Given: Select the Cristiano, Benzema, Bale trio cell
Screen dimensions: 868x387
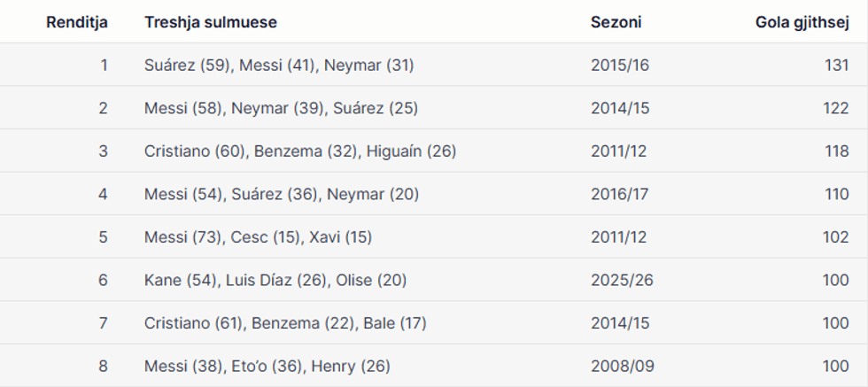Looking at the screenshot, I should (x=285, y=323).
